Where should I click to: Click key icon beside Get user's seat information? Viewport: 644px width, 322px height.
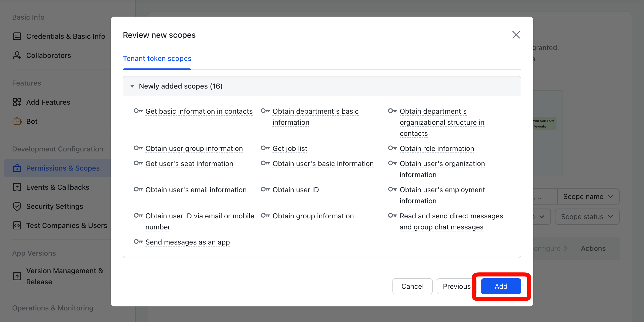138,163
